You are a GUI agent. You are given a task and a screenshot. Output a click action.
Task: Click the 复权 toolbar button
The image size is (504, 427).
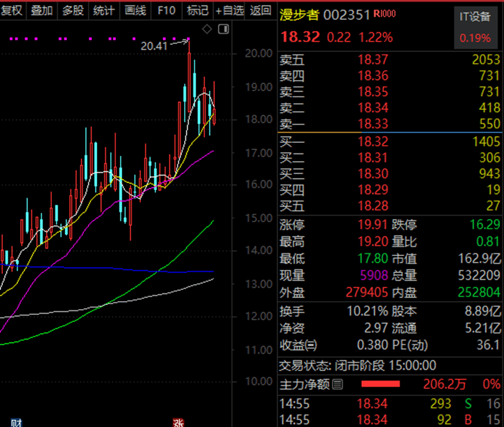[x=12, y=10]
